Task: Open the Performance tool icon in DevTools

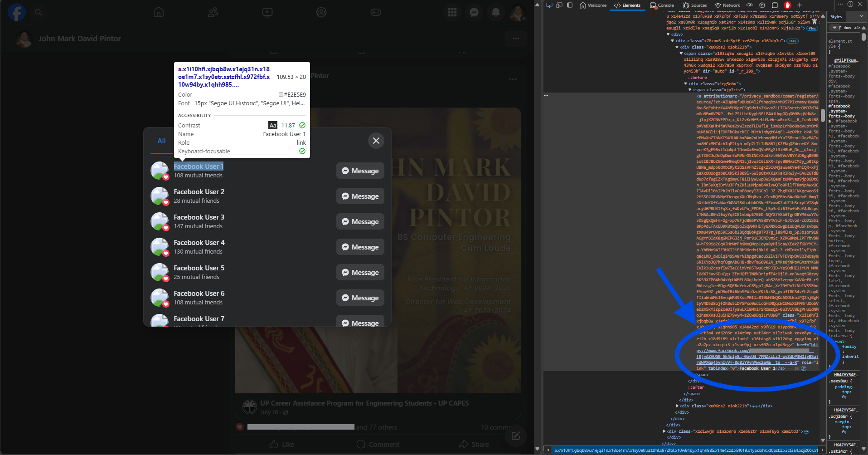Action: (x=750, y=5)
